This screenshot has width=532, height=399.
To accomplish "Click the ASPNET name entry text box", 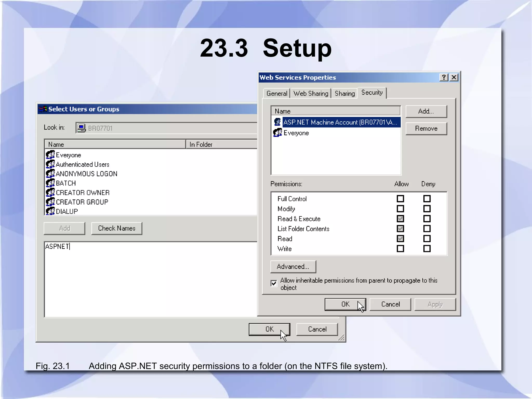I will coord(151,279).
